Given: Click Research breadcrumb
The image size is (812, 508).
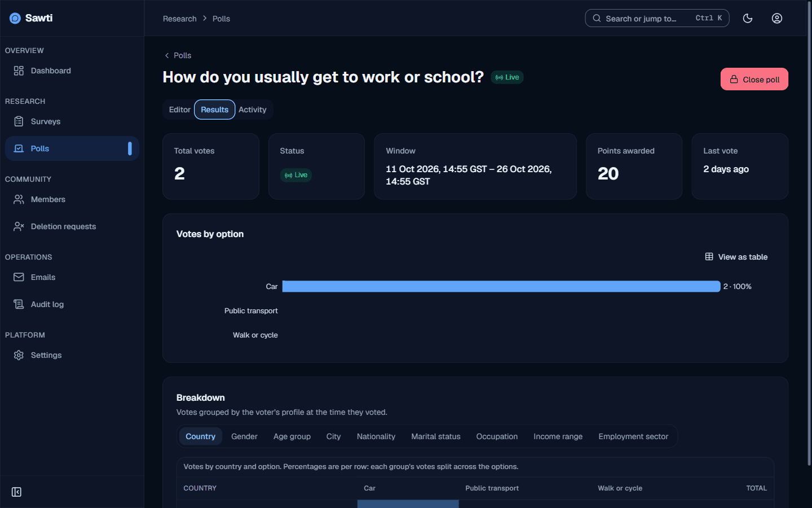Looking at the screenshot, I should click(180, 19).
